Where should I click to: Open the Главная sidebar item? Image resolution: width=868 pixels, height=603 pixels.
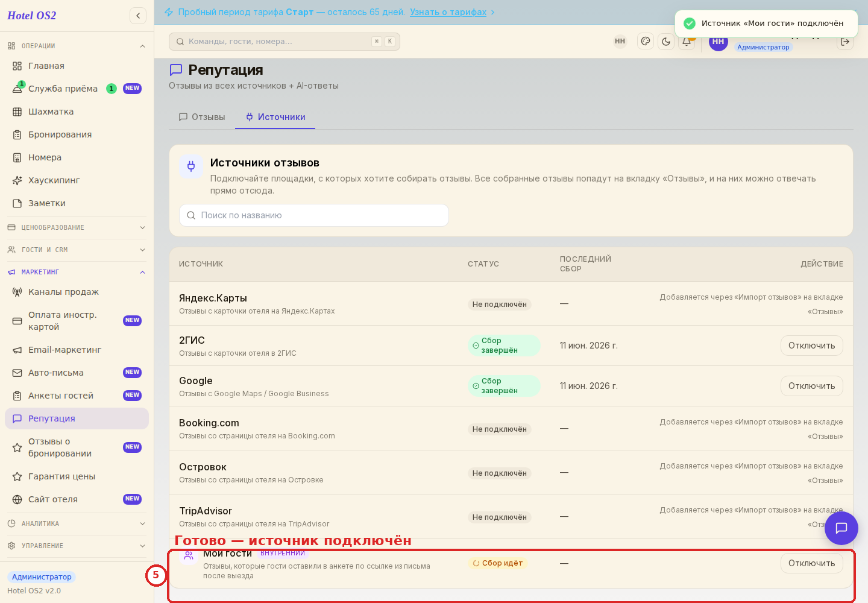[77, 66]
